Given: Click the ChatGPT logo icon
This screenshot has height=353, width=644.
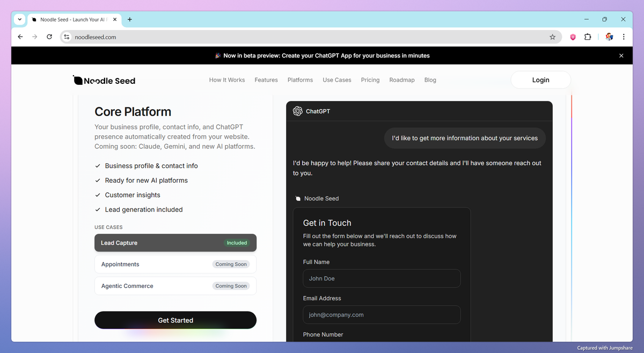Looking at the screenshot, I should coord(298,111).
